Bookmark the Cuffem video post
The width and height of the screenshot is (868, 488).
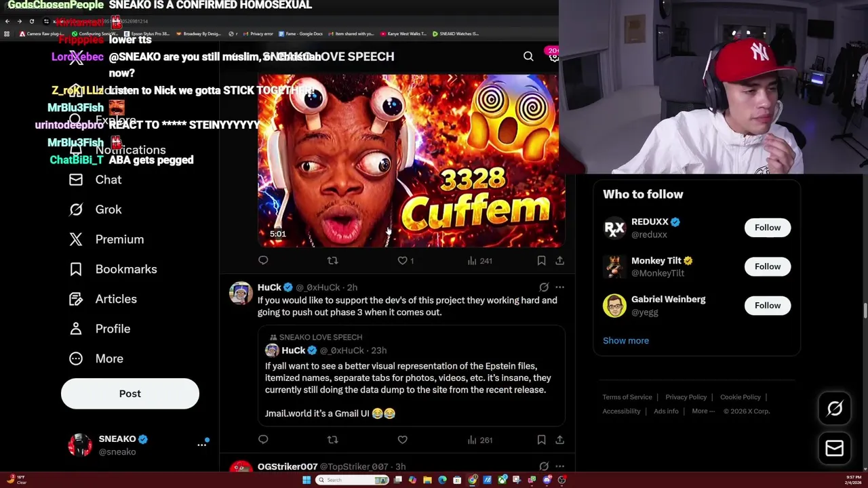pyautogui.click(x=541, y=260)
